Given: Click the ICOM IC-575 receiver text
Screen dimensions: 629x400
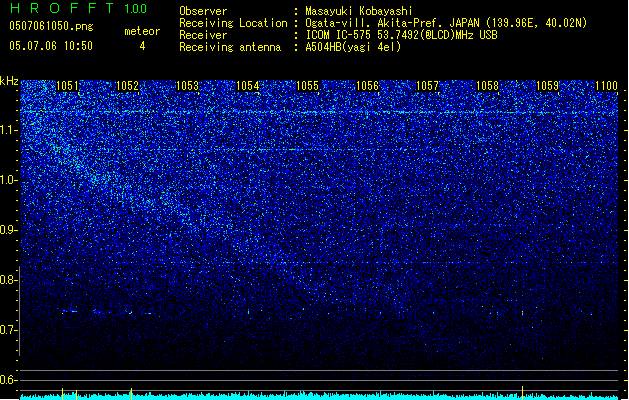Looking at the screenshot, I should click(x=401, y=35).
